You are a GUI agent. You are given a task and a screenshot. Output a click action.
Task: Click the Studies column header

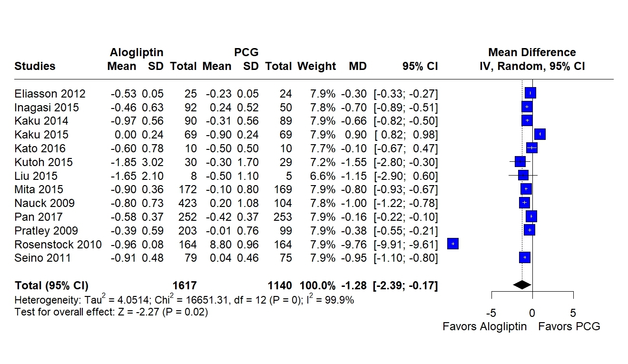coord(35,66)
